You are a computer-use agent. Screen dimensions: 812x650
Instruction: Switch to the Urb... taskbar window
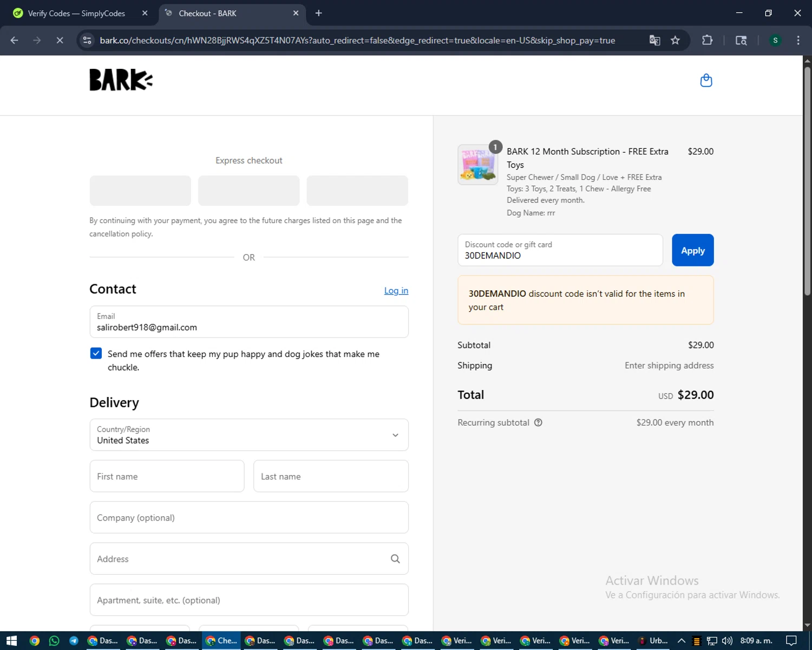tap(652, 641)
